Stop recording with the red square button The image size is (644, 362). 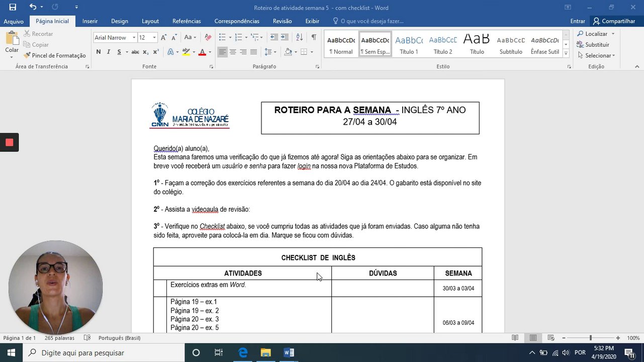(9, 142)
